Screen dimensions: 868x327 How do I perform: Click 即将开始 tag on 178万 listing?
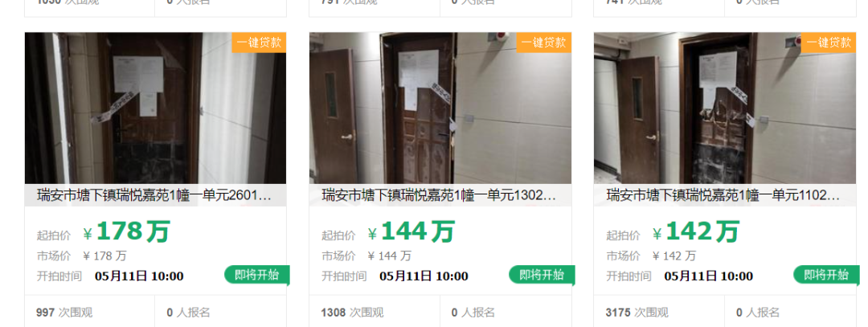257,275
